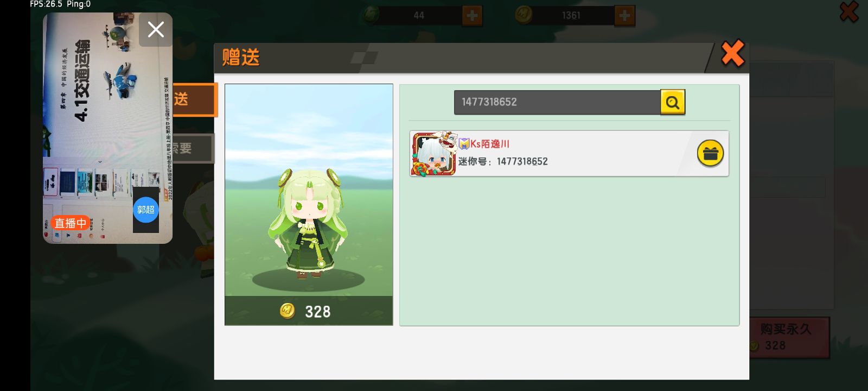Add mini coins using plus beside 1361
868x391 pixels.
[x=624, y=16]
